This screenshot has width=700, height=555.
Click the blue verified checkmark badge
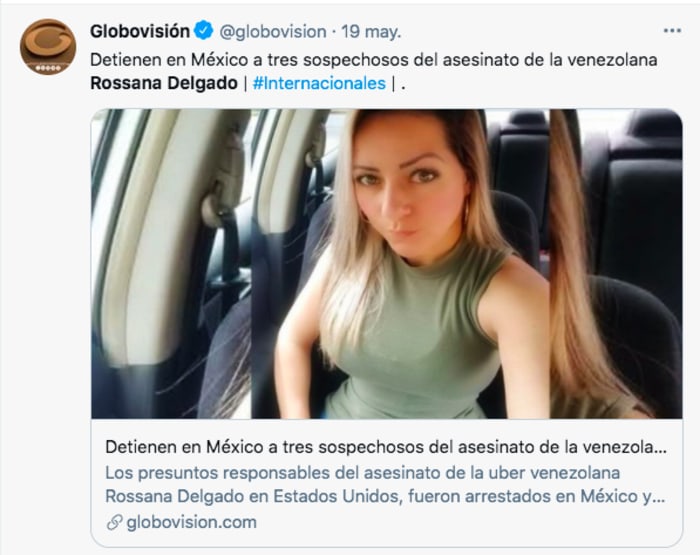click(204, 31)
